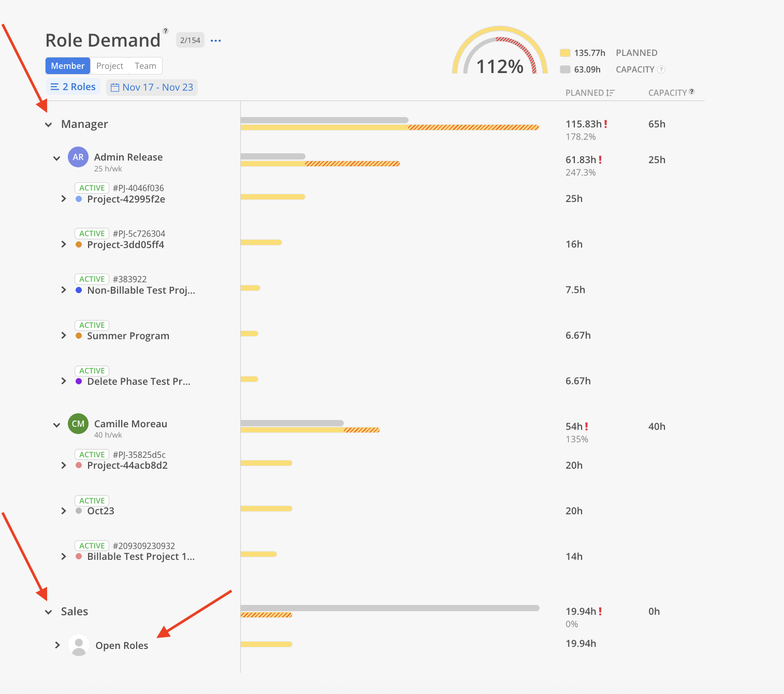Screen dimensions: 784x694
Task: Click the yellow PLANNED legend swatch
Action: pos(565,53)
